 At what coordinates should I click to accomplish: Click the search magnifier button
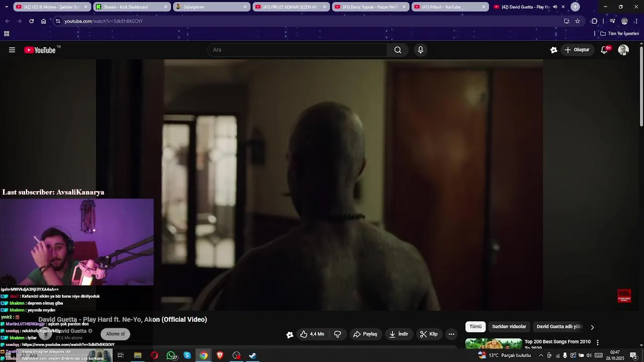397,50
